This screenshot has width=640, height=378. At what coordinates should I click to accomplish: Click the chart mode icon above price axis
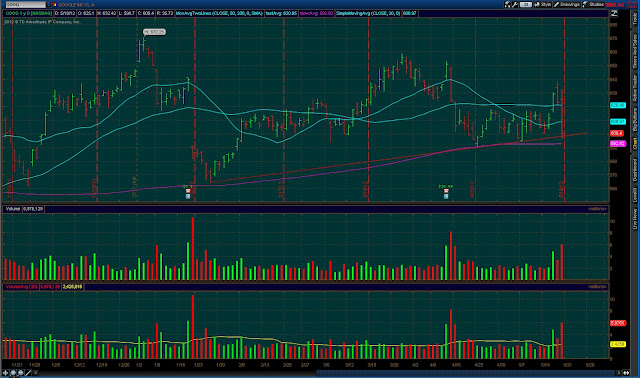point(614,13)
